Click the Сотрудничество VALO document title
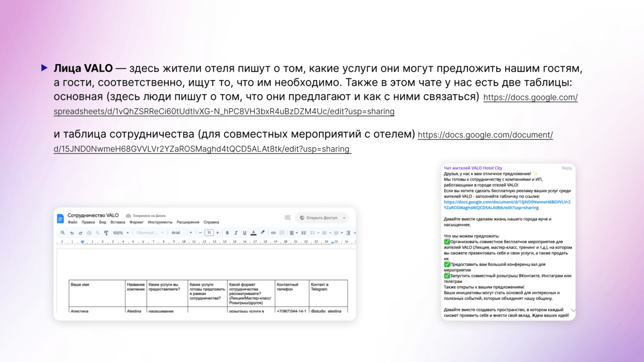The width and height of the screenshot is (644, 362). [93, 216]
